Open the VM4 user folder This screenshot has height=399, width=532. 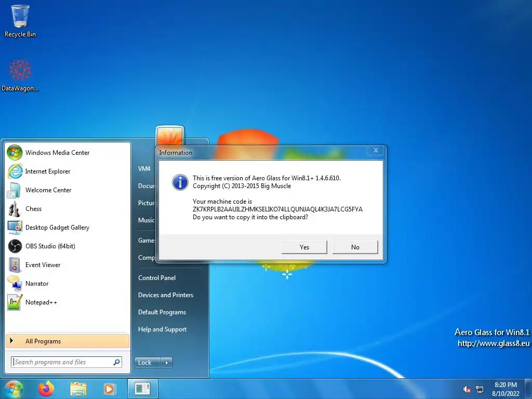144,169
